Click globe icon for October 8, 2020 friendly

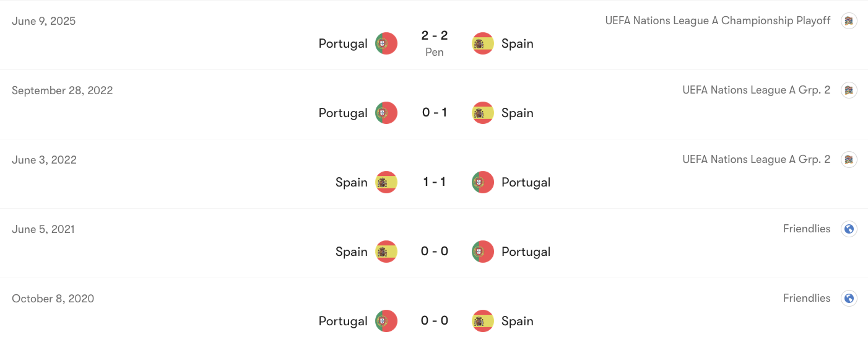click(x=849, y=298)
